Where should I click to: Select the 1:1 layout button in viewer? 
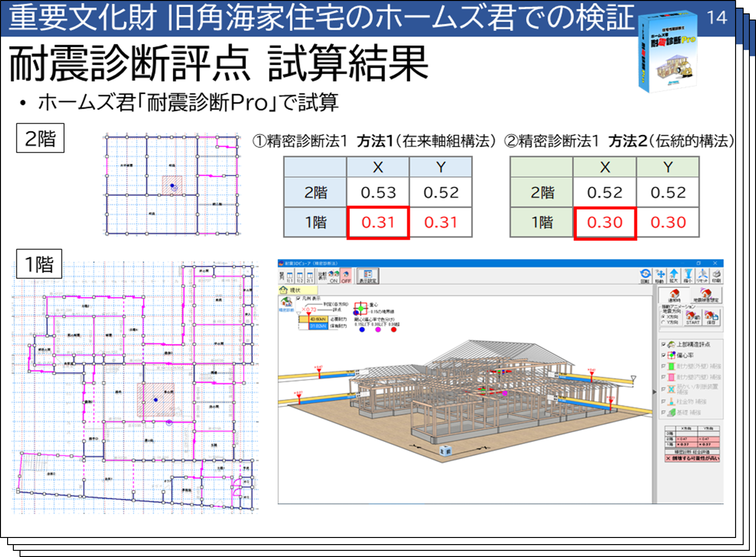pos(290,276)
